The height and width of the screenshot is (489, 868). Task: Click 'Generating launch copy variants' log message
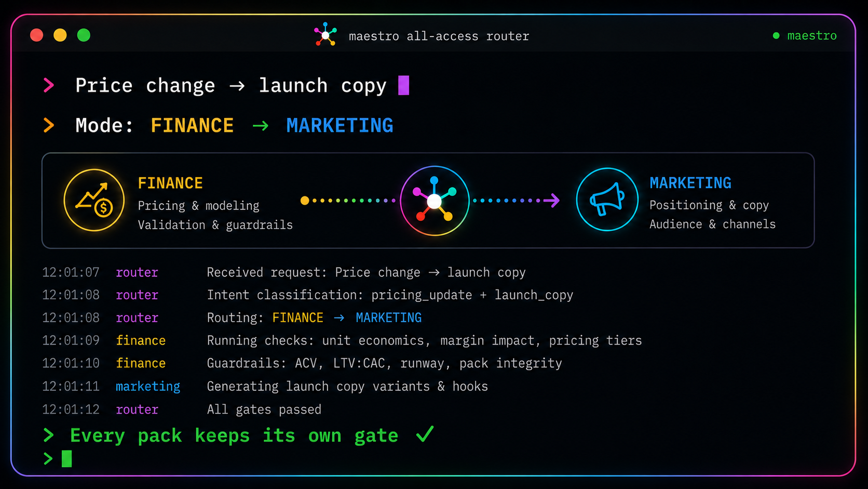coord(347,387)
